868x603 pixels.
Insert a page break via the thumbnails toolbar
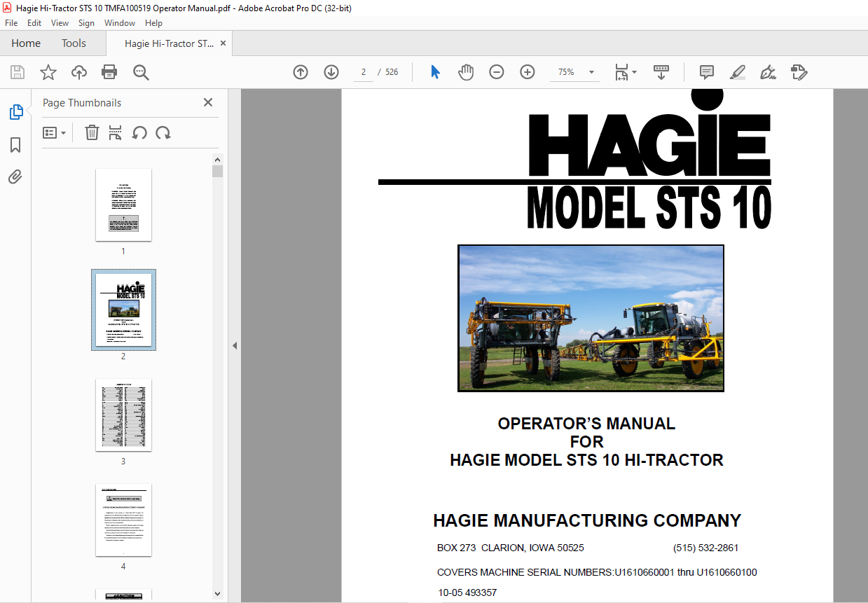tap(116, 133)
